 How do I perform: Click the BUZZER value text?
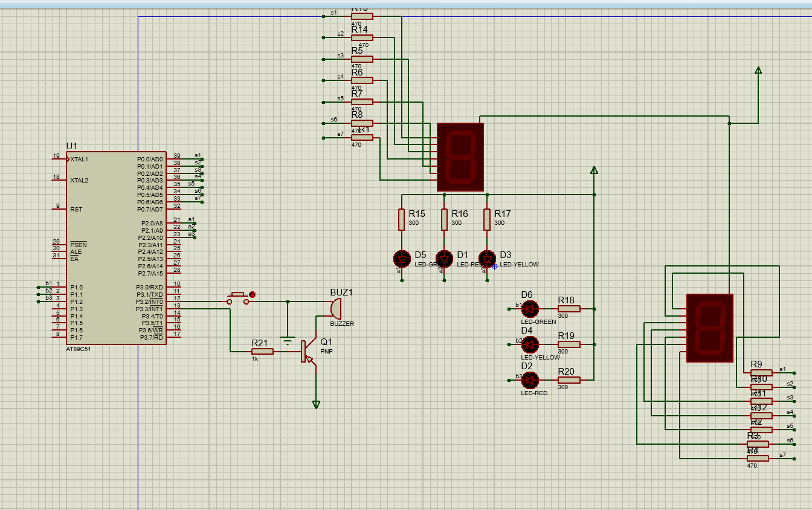[x=342, y=324]
